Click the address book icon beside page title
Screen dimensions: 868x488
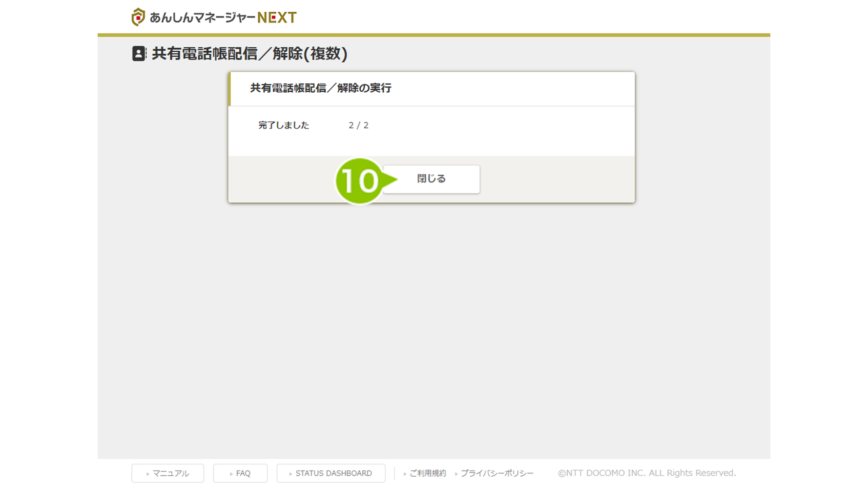pos(139,54)
